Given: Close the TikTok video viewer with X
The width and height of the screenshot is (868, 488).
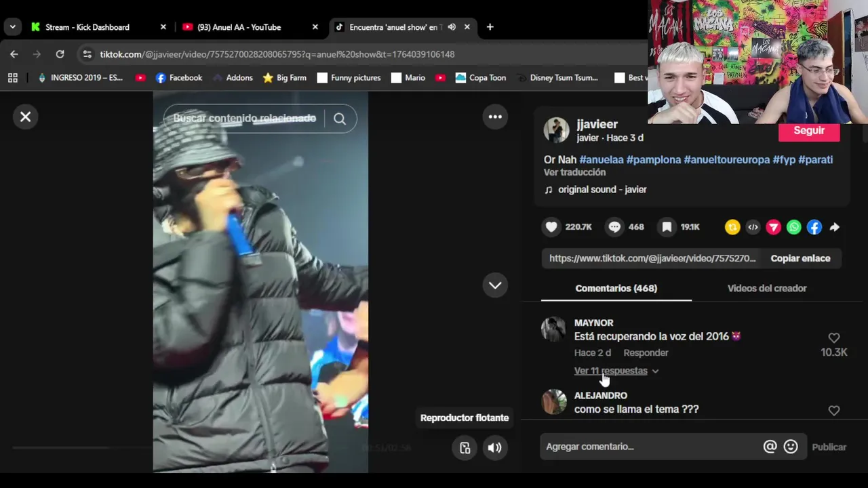Looking at the screenshot, I should coord(25,117).
